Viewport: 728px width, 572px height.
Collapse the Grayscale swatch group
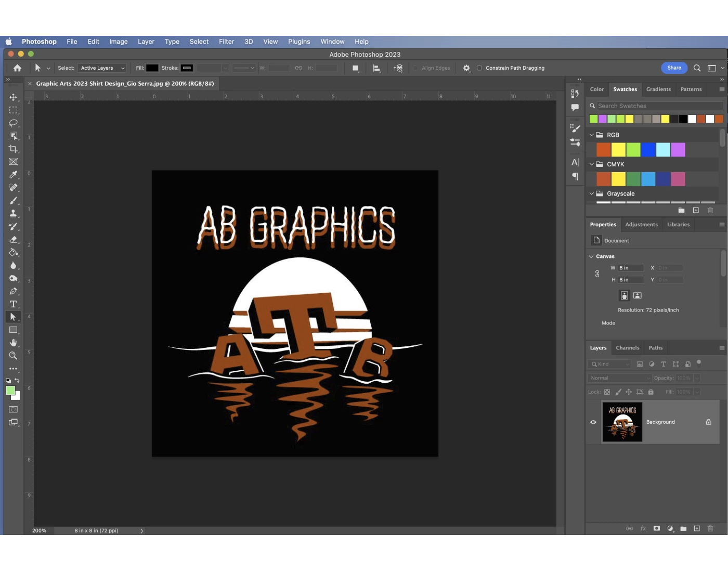591,194
